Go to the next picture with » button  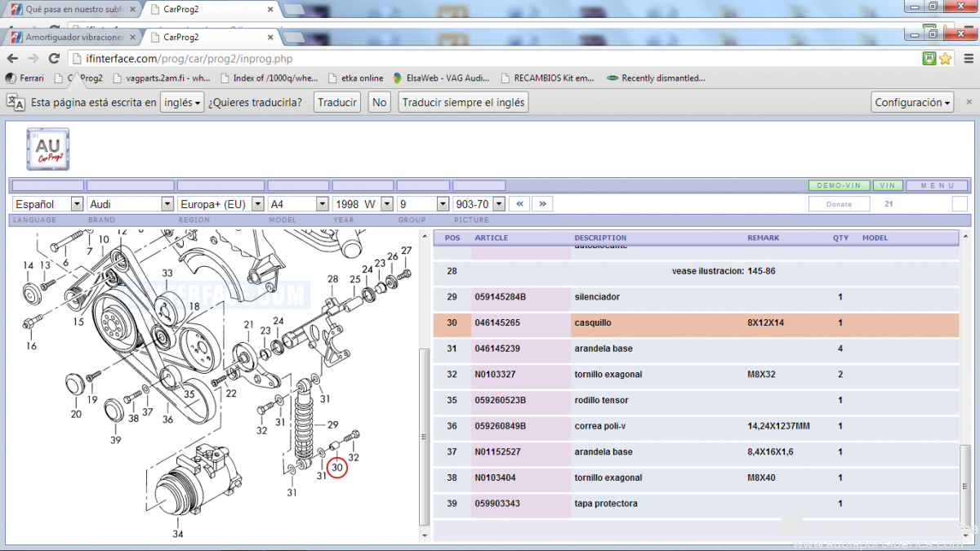[542, 204]
